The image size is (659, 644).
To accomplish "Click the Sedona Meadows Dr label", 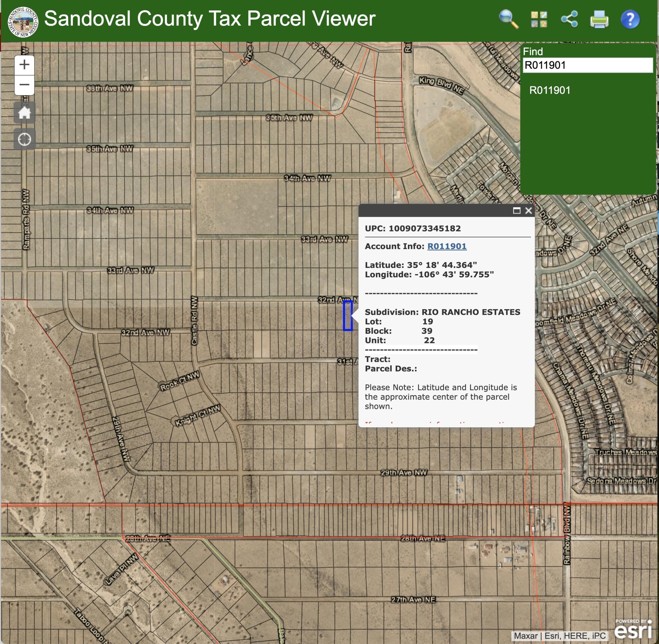I will tap(621, 481).
